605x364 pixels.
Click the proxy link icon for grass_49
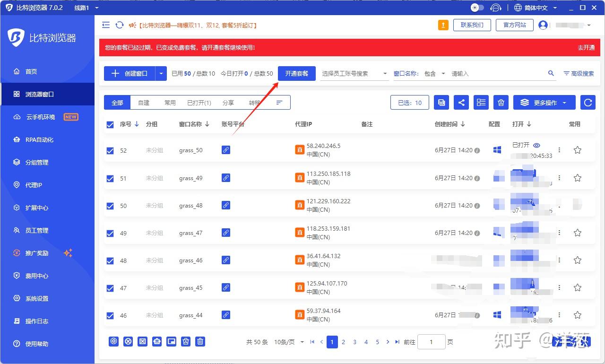(225, 177)
